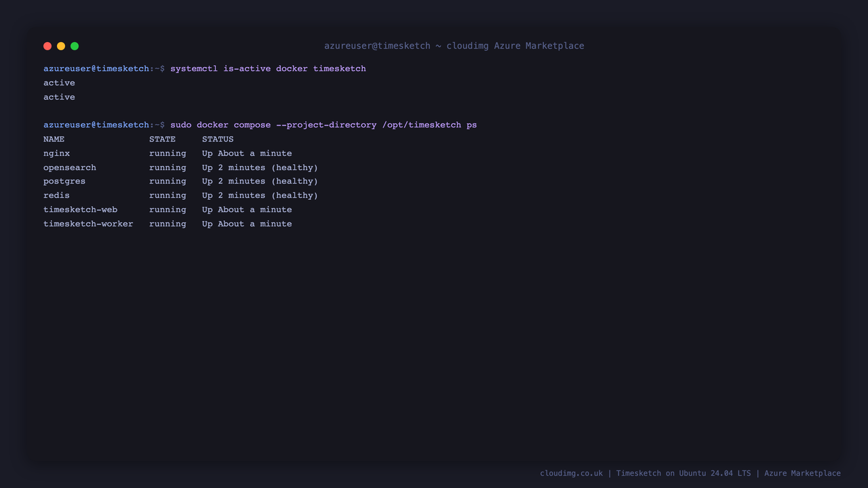Click the cloudimg.co.uk footer text

click(571, 473)
